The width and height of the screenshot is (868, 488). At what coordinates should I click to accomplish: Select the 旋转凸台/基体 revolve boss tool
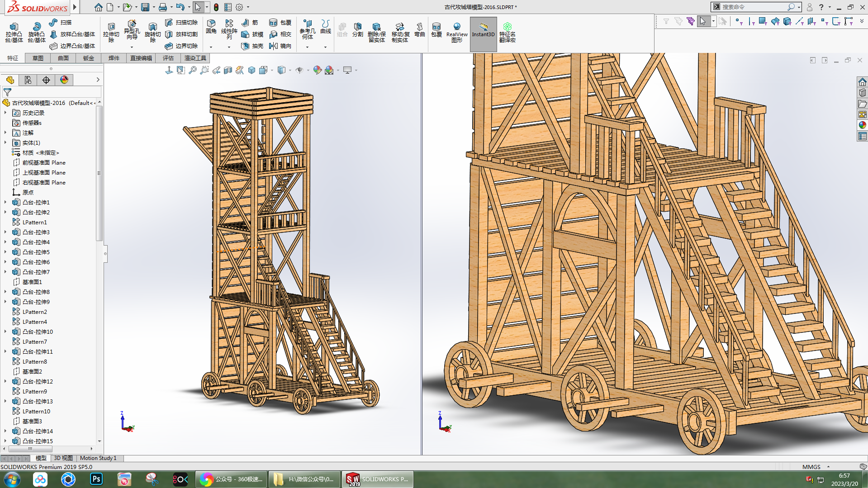click(36, 32)
